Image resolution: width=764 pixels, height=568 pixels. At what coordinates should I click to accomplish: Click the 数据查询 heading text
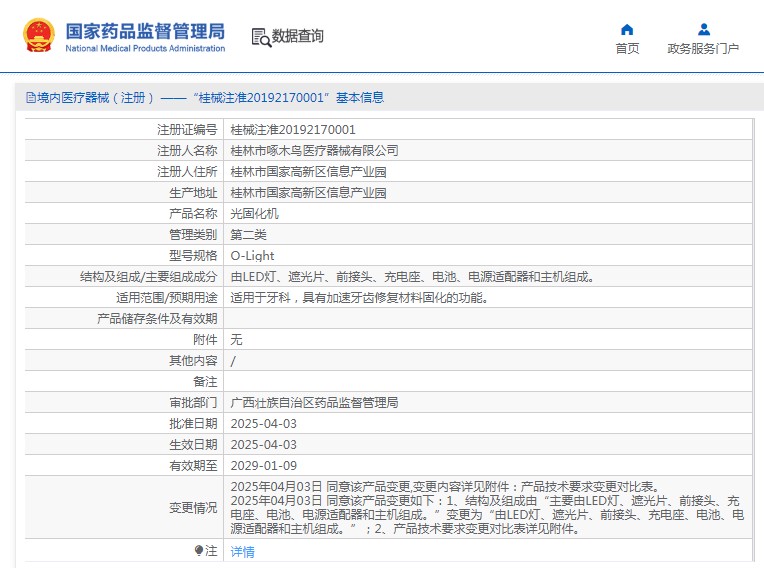[297, 36]
